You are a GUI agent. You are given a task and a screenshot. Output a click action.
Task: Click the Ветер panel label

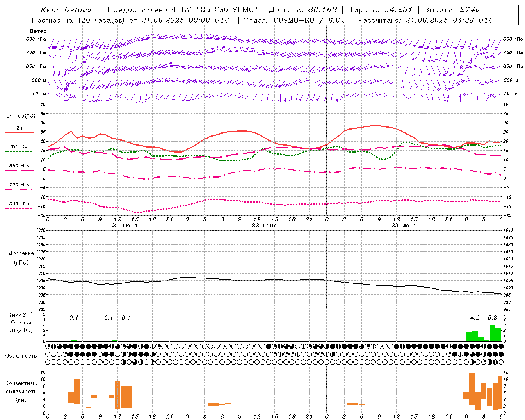click(38, 31)
